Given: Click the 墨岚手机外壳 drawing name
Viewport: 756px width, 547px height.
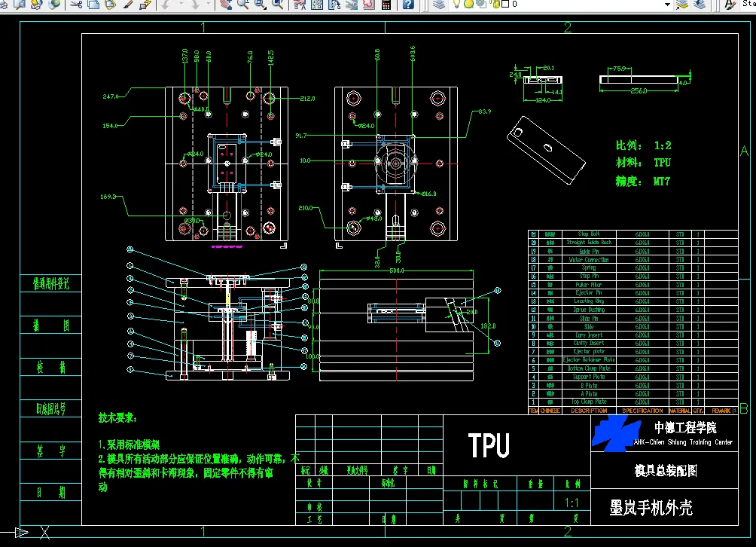Looking at the screenshot, I should (651, 508).
